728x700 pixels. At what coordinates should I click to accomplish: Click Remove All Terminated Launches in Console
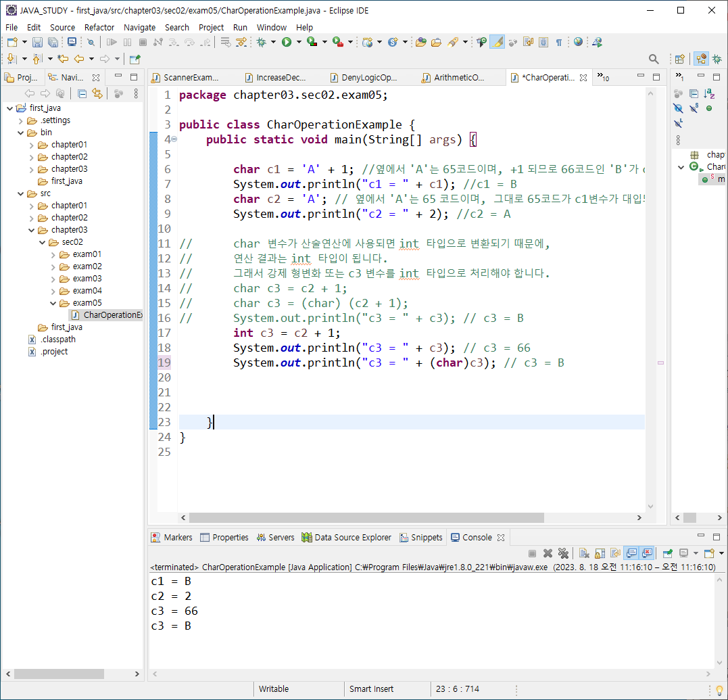pyautogui.click(x=563, y=553)
